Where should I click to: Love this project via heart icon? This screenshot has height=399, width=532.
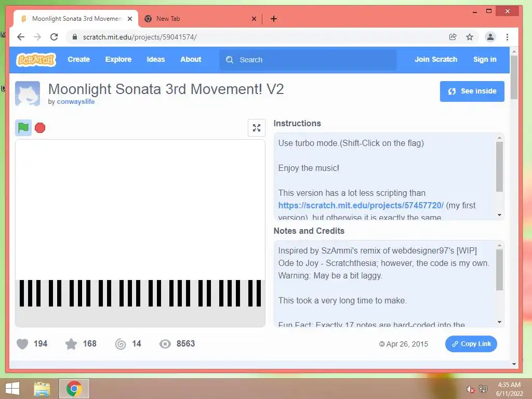tap(22, 344)
